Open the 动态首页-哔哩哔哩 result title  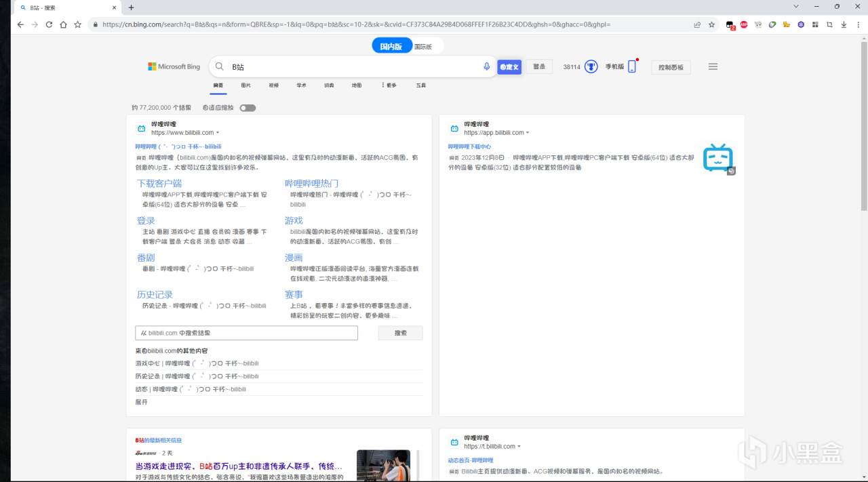[x=471, y=460]
